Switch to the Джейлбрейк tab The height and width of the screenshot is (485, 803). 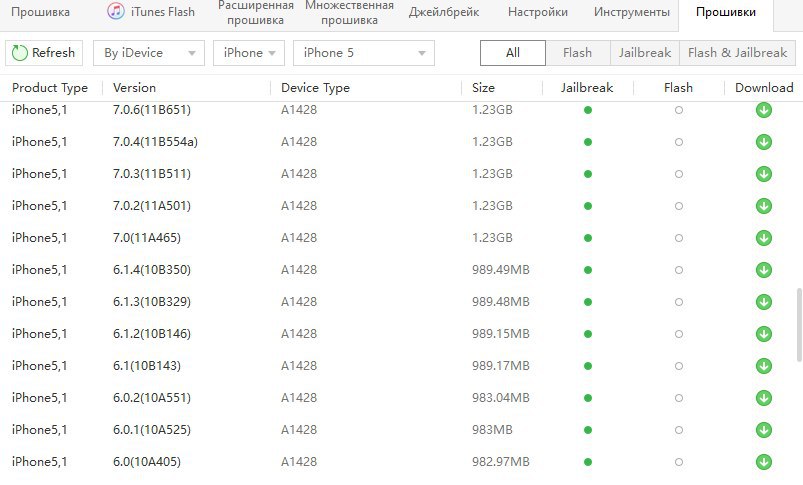[x=444, y=12]
